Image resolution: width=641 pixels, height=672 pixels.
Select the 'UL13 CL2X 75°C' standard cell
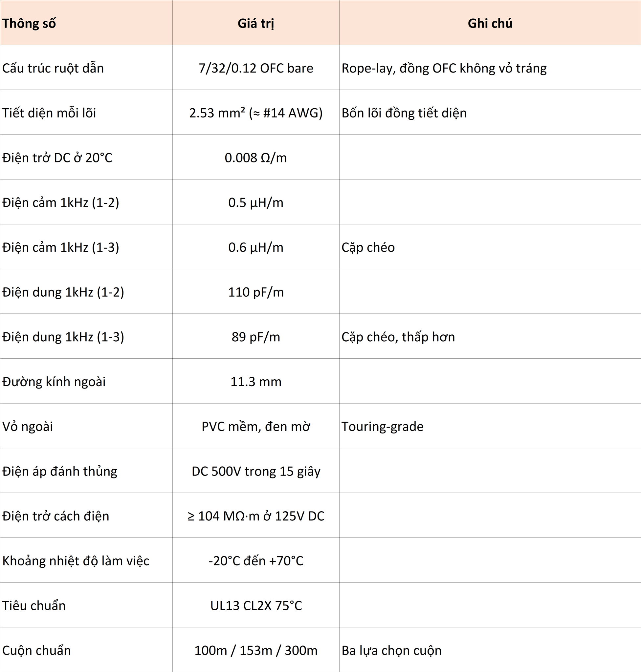pos(256,605)
